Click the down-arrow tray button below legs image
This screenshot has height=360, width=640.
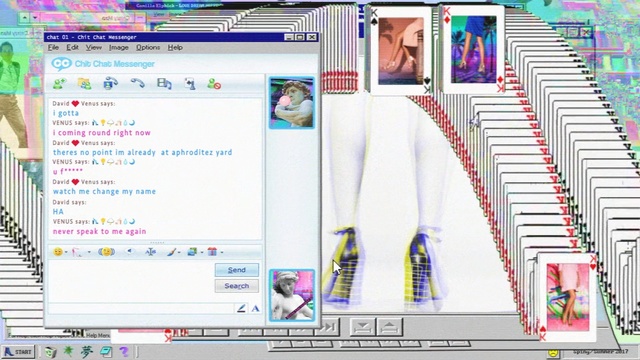tap(363, 327)
